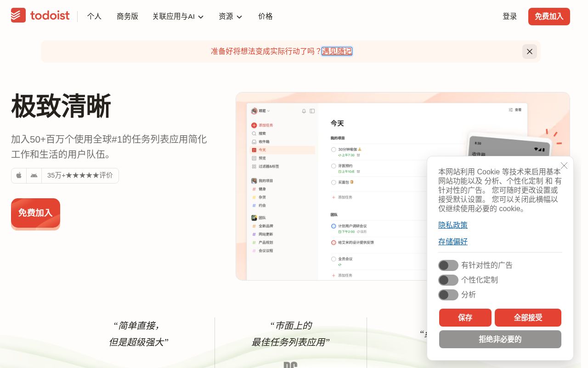Click the quote “简单直接，但是超级强大”
This screenshot has width=588, height=368.
pos(138,334)
